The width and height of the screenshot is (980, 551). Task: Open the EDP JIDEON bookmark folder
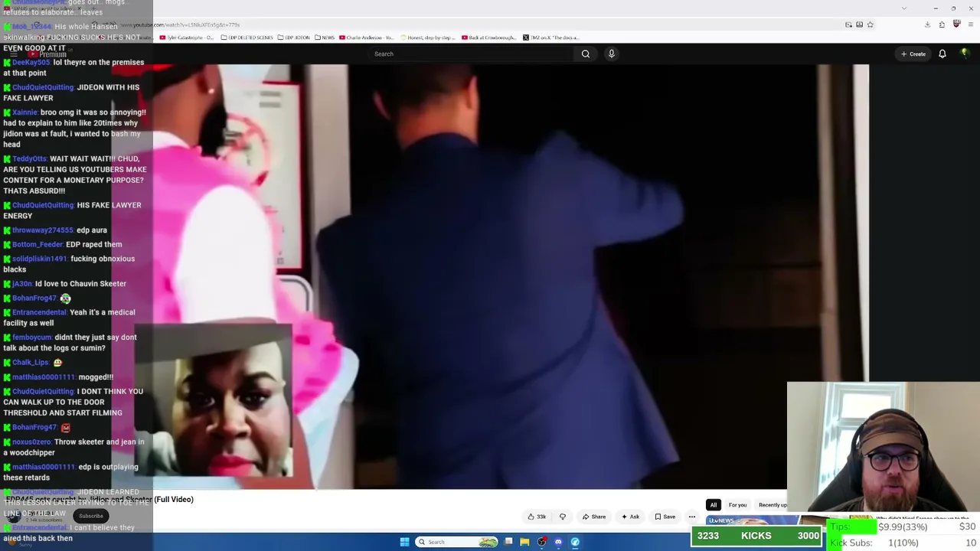(294, 37)
